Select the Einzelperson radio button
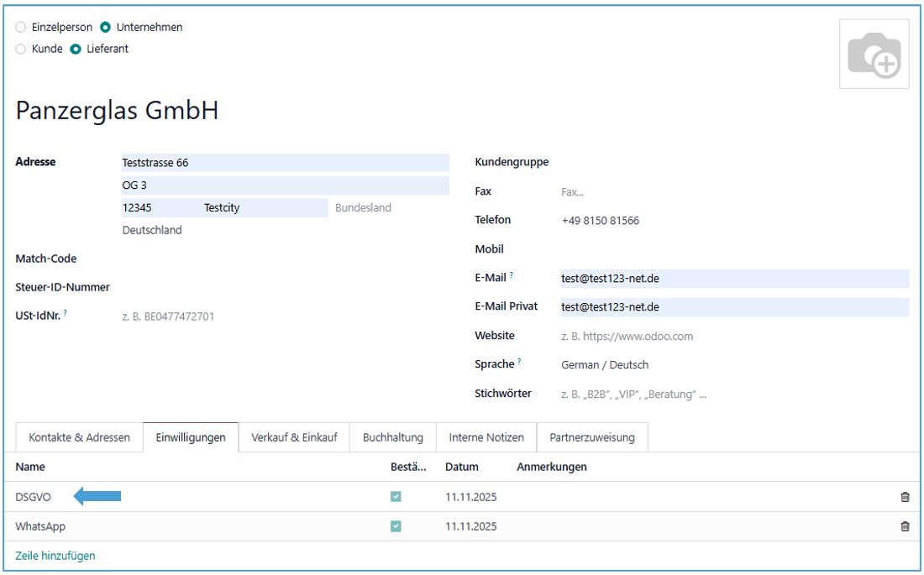Image resolution: width=924 pixels, height=575 pixels. tap(21, 27)
